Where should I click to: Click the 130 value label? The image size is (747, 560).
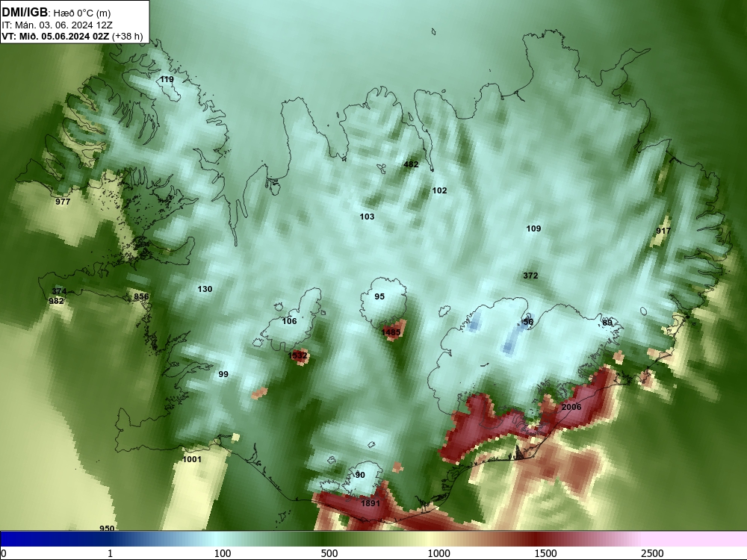click(205, 289)
